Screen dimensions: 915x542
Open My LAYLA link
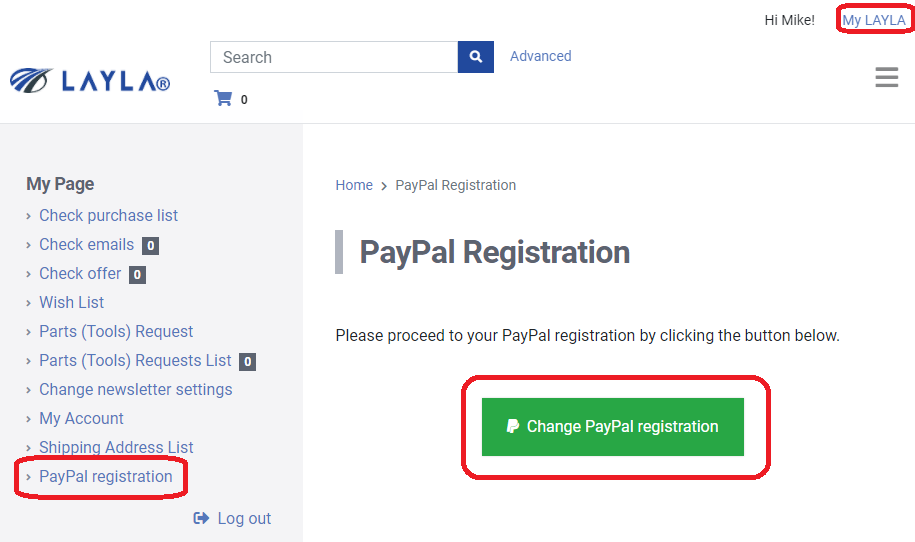point(874,20)
